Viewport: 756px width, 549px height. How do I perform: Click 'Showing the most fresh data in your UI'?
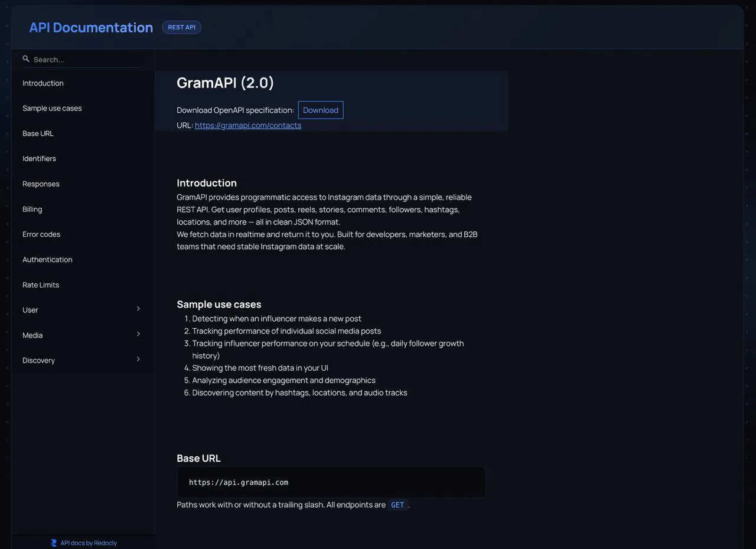click(x=260, y=368)
